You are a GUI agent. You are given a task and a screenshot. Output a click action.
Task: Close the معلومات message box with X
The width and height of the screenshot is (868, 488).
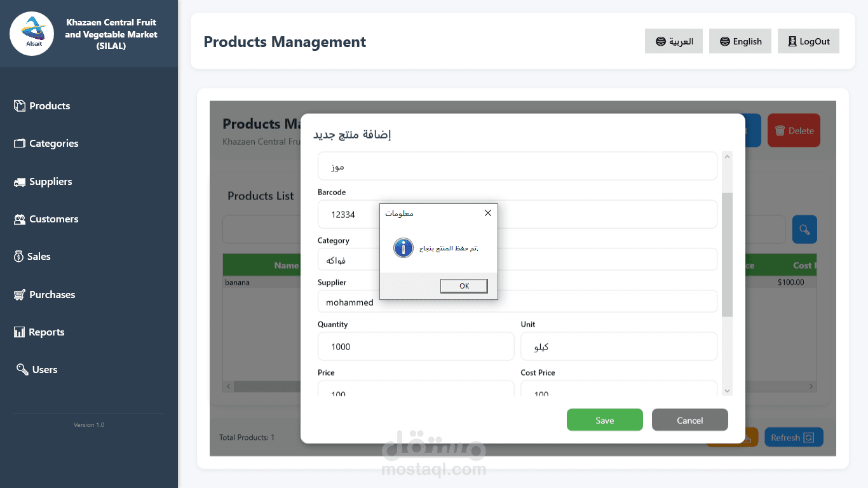tap(488, 213)
